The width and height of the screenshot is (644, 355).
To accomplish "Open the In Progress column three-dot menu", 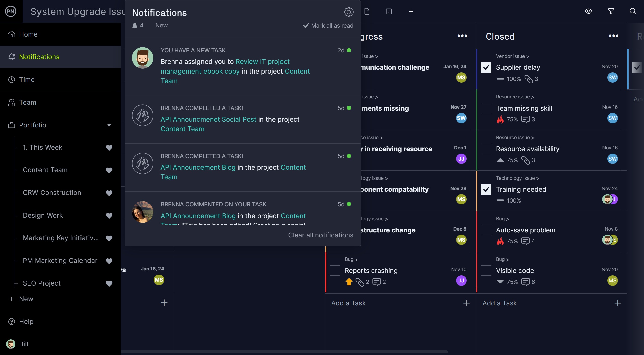I will [x=462, y=36].
